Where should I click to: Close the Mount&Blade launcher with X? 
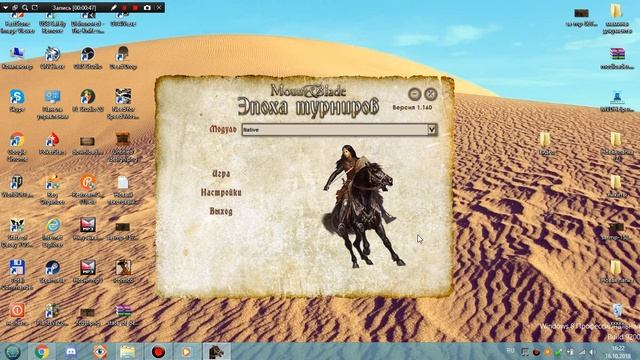(431, 94)
